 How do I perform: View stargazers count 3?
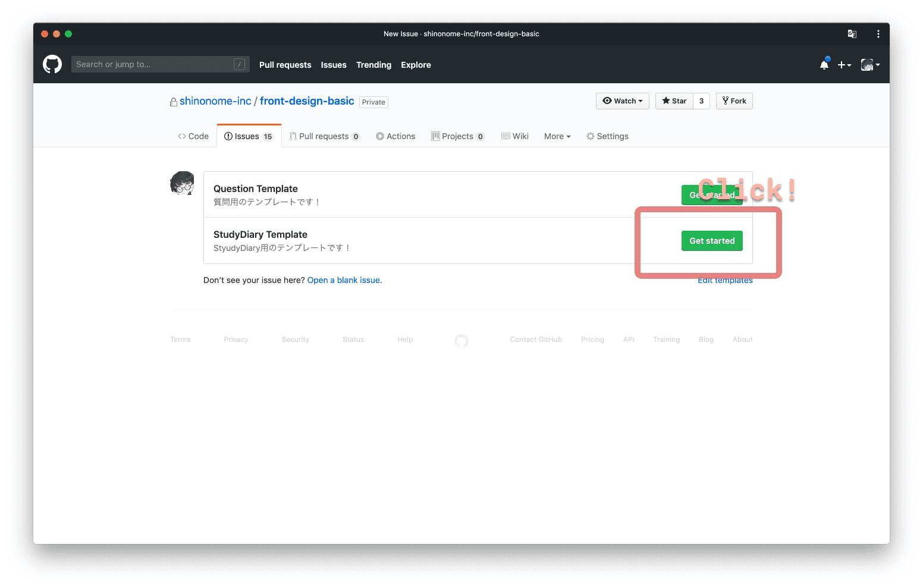coord(702,101)
